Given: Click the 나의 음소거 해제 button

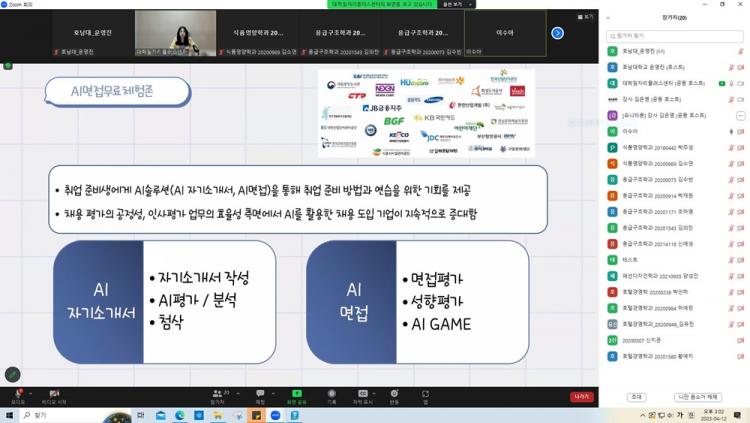Looking at the screenshot, I should pos(697,397).
